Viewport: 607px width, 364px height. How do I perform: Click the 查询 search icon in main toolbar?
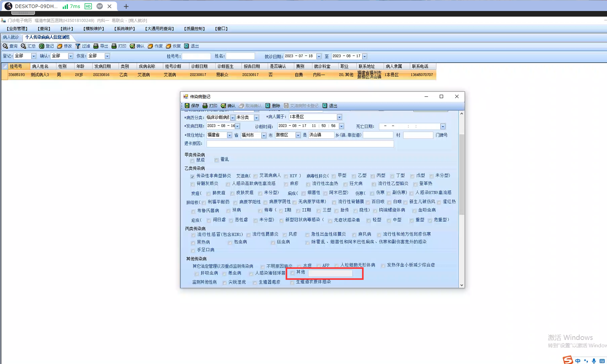[x=5, y=46]
